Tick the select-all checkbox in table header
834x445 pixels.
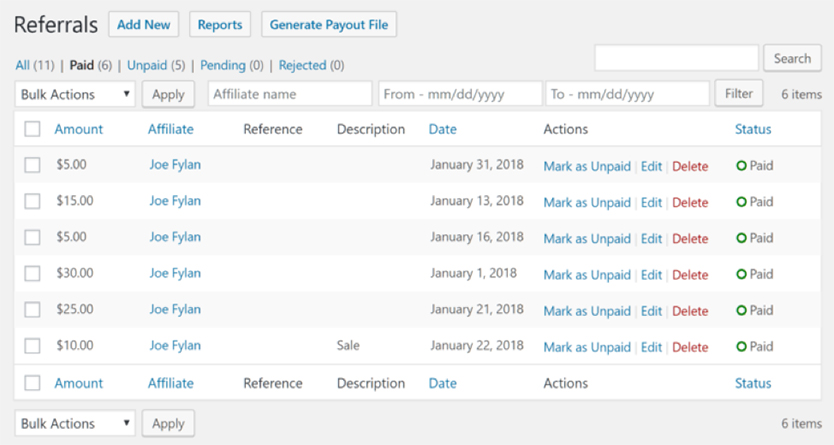pyautogui.click(x=32, y=129)
